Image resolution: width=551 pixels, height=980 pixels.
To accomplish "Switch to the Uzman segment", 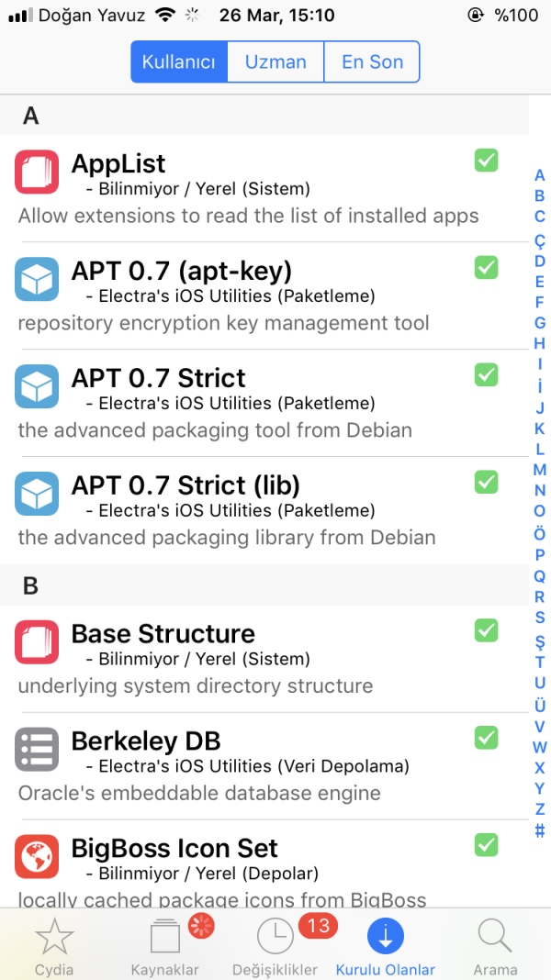I will tap(275, 62).
